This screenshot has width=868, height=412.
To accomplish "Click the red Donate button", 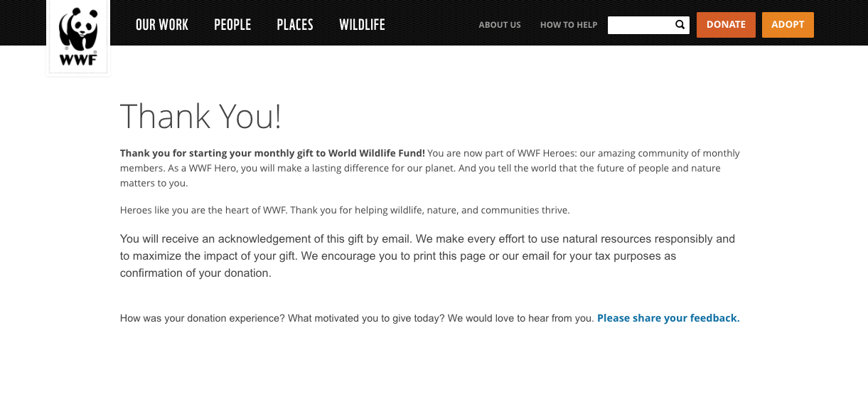I will pos(726,25).
